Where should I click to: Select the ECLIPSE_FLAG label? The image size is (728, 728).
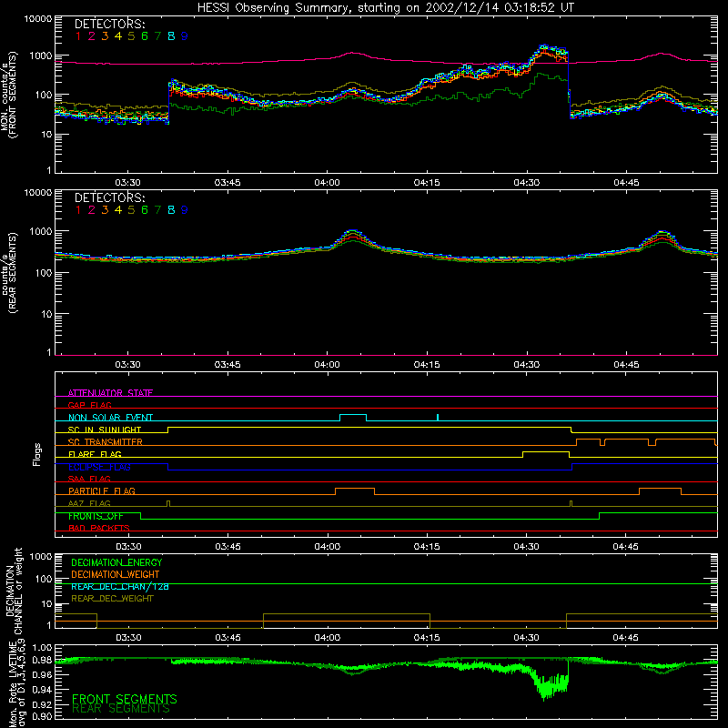[x=99, y=467]
